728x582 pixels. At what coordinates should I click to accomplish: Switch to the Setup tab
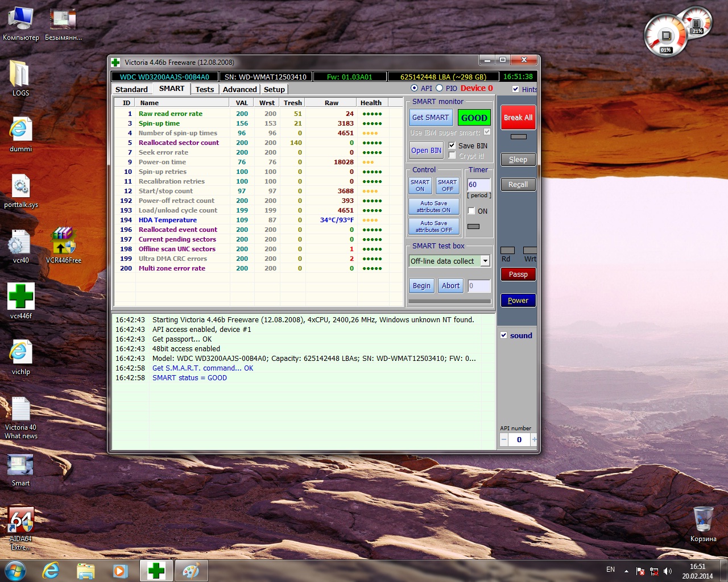click(x=274, y=89)
